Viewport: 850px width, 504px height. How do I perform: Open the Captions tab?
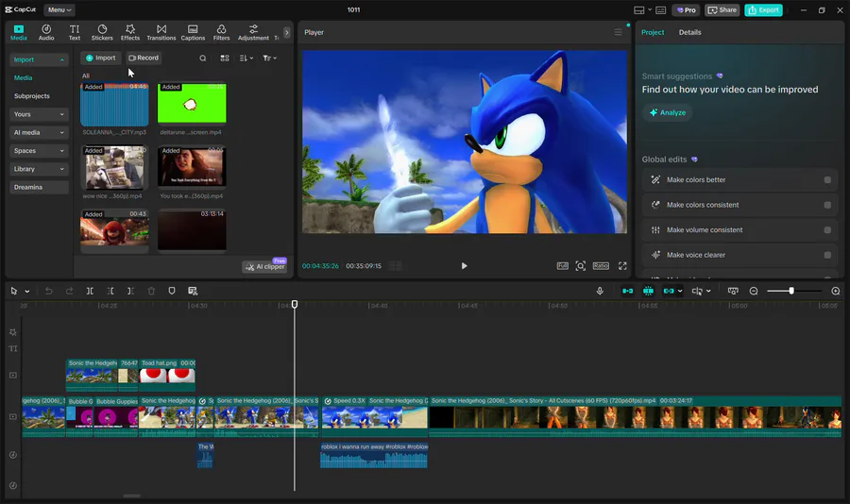193,33
